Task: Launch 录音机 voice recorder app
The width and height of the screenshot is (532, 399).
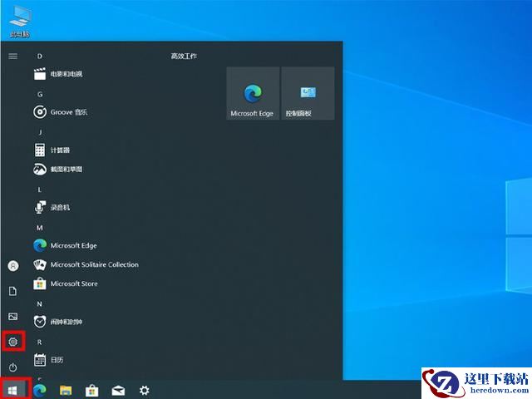Action: tap(52, 207)
